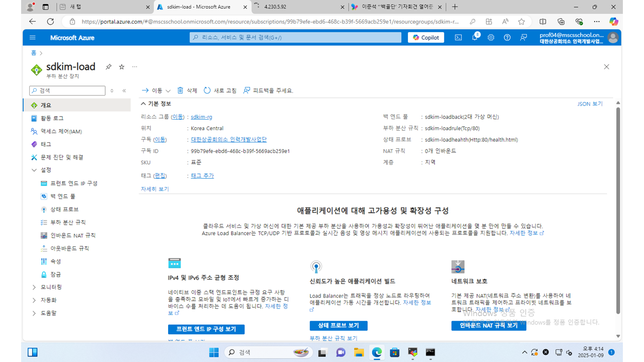Collapse the 기본 정보 (Essentials) section
Screen dimensions: 644x362
[156, 104]
